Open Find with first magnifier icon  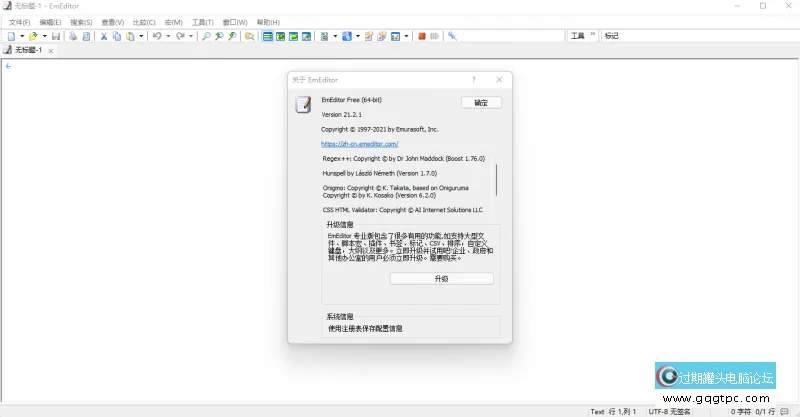click(206, 36)
